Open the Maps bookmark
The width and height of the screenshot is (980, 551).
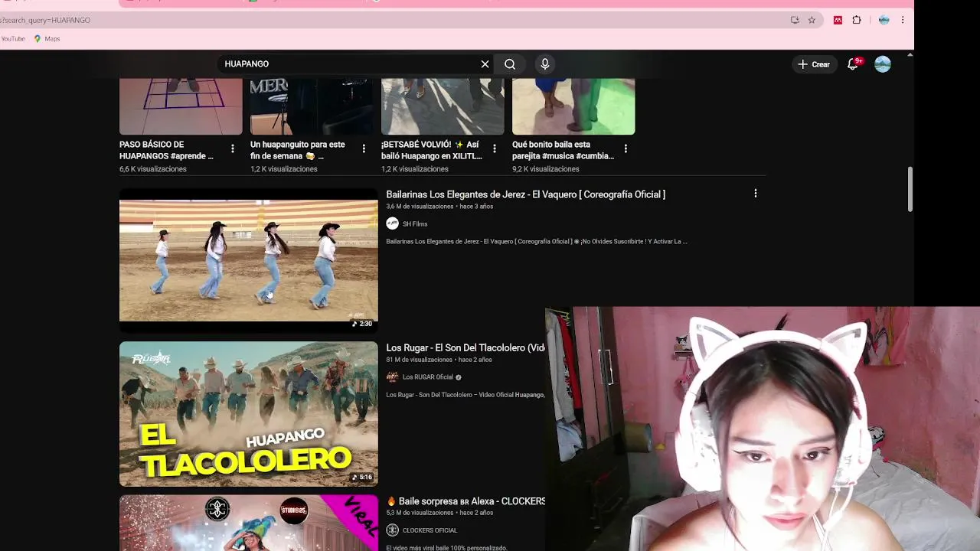(47, 38)
